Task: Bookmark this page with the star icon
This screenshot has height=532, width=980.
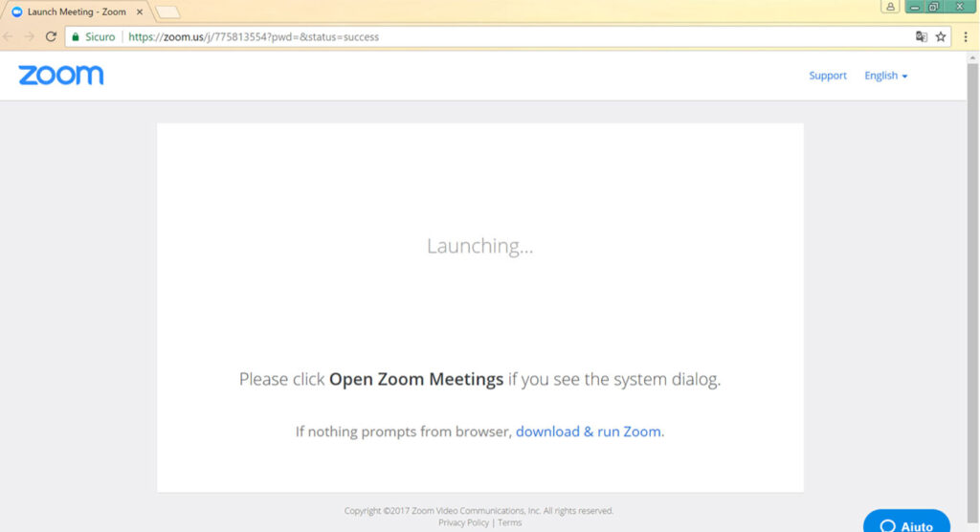Action: 941,36
